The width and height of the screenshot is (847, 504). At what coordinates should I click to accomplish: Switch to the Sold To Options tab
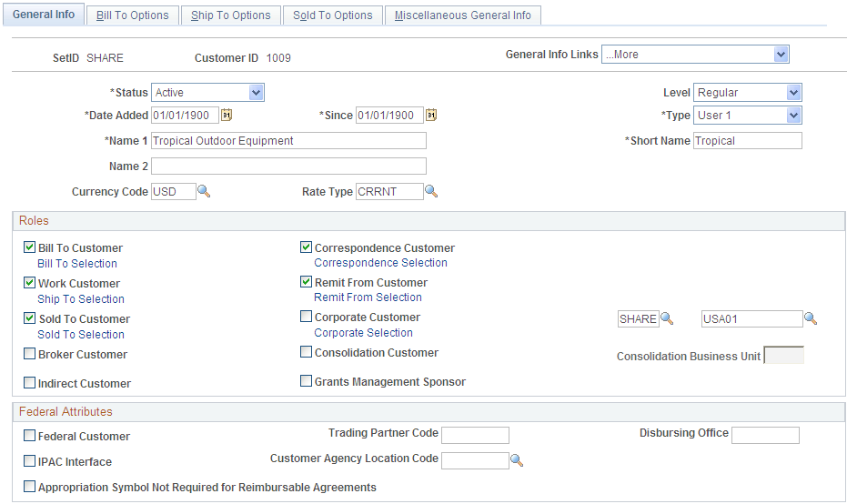point(333,15)
